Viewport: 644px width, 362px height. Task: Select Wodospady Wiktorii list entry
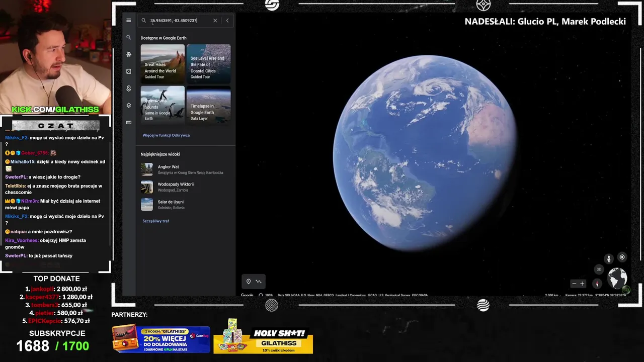point(185,187)
